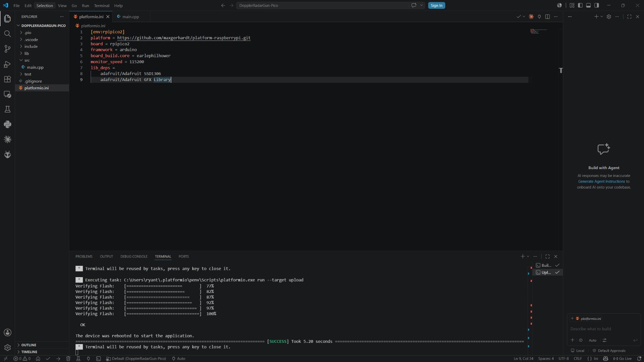Viewport: 644px width, 362px height.
Task: Click the serial monitor plug in editor toolbar
Action: coord(539,17)
